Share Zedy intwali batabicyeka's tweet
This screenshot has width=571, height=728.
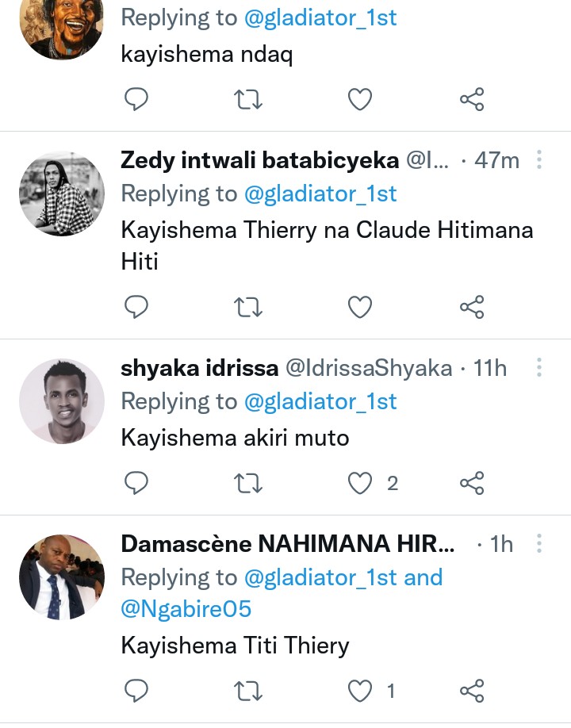tap(472, 307)
